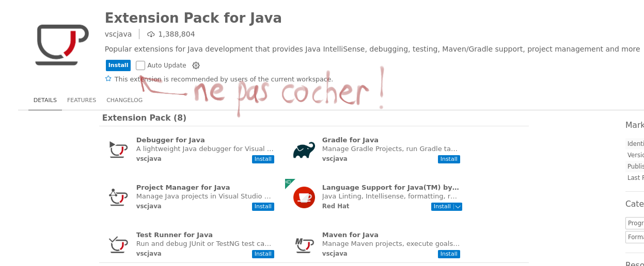Switch to the Features tab

82,100
